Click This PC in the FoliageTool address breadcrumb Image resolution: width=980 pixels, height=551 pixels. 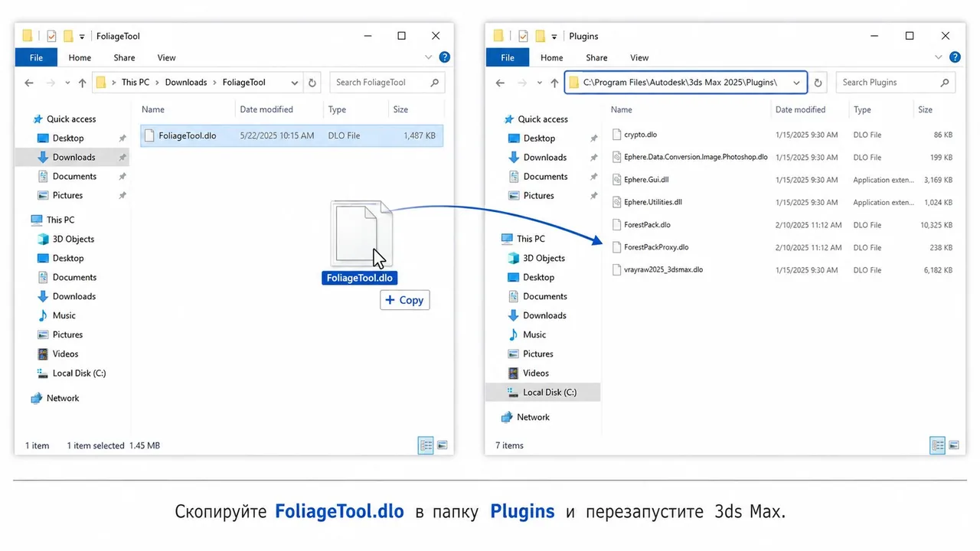click(136, 83)
